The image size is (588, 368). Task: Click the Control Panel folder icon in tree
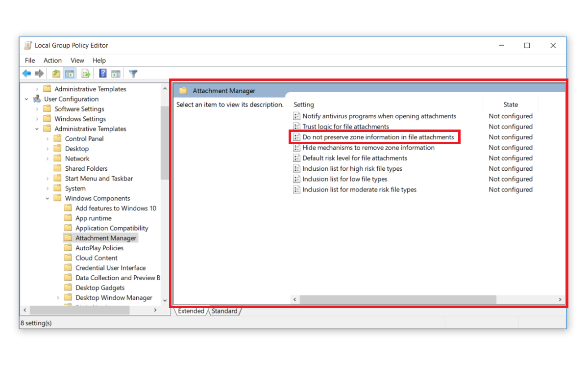(57, 139)
